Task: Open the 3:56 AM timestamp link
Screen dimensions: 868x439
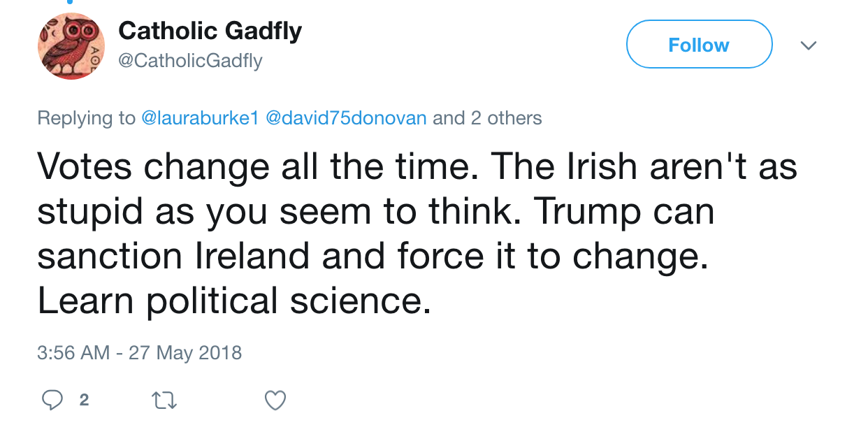Action: pyautogui.click(x=73, y=352)
